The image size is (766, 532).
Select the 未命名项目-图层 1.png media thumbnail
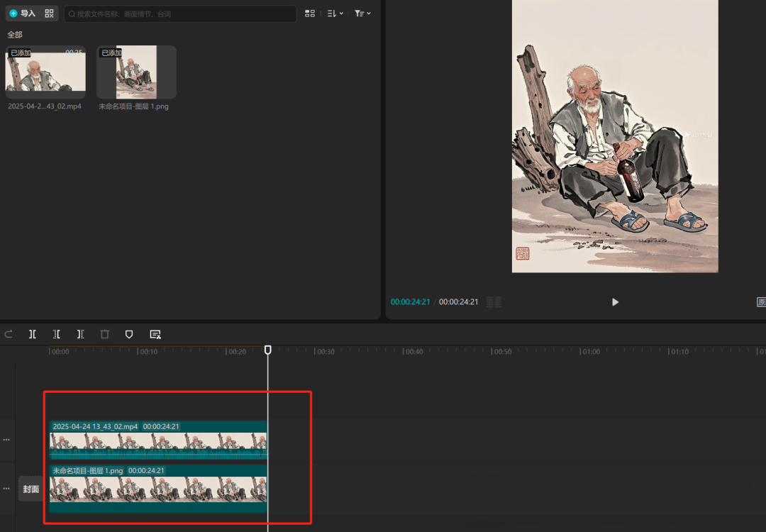(136, 72)
